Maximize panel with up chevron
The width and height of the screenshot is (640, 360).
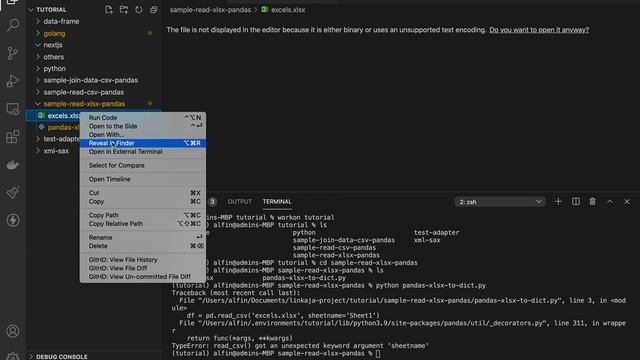click(x=610, y=202)
